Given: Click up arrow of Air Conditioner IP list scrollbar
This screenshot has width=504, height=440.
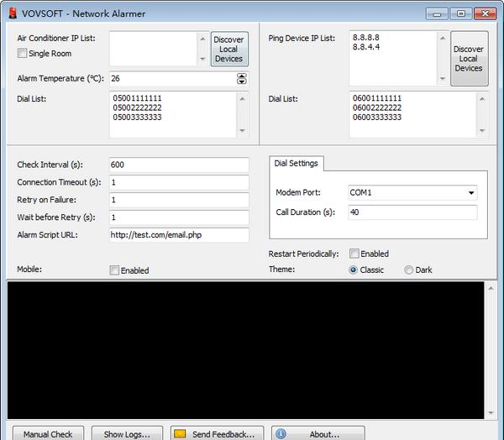Looking at the screenshot, I should point(202,39).
